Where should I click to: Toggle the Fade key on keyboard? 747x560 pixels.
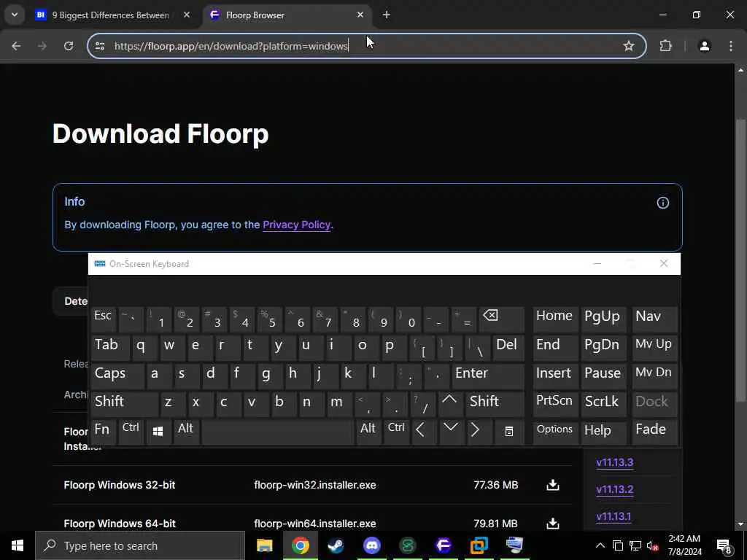[654, 432]
